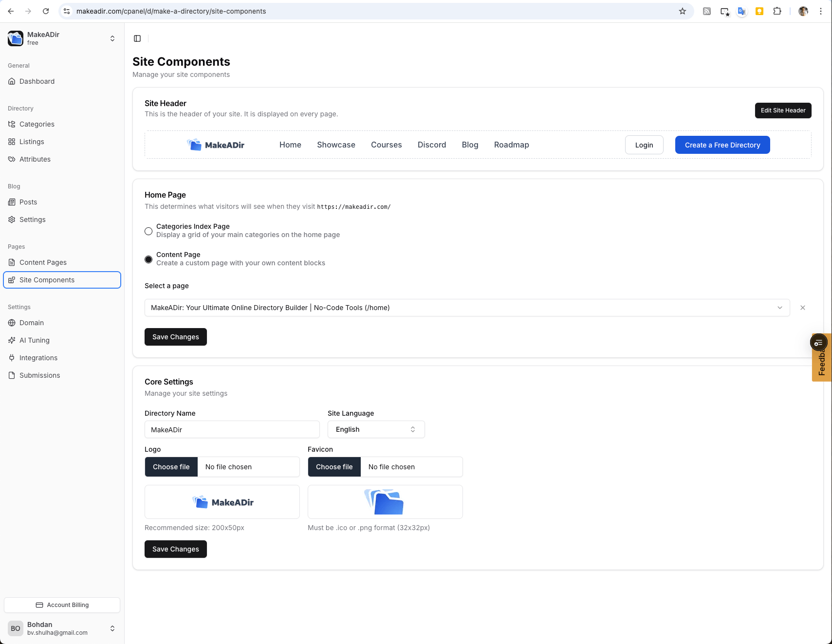Click the Edit Site Header button
The image size is (832, 644).
[782, 110]
